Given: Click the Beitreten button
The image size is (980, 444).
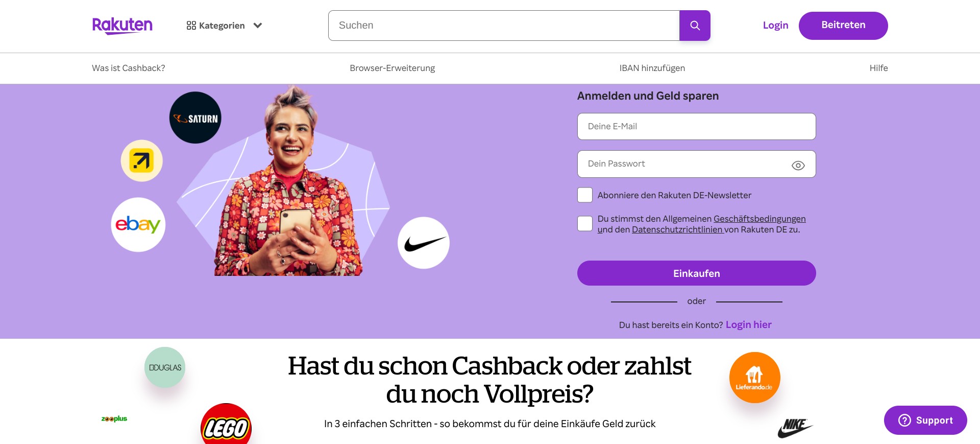Looking at the screenshot, I should [843, 26].
